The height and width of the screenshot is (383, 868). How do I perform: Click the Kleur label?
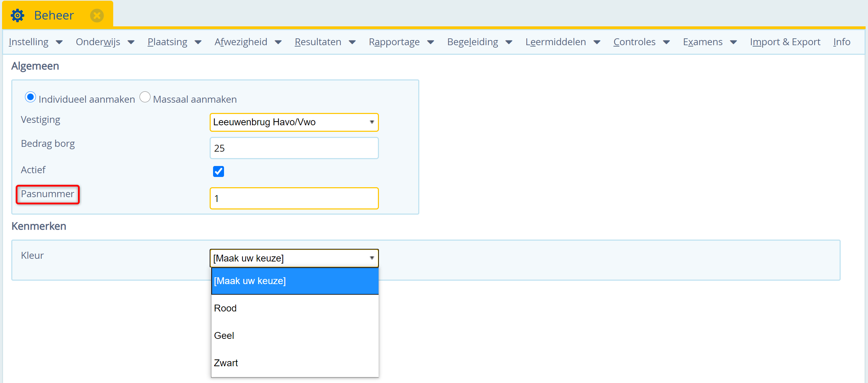32,255
